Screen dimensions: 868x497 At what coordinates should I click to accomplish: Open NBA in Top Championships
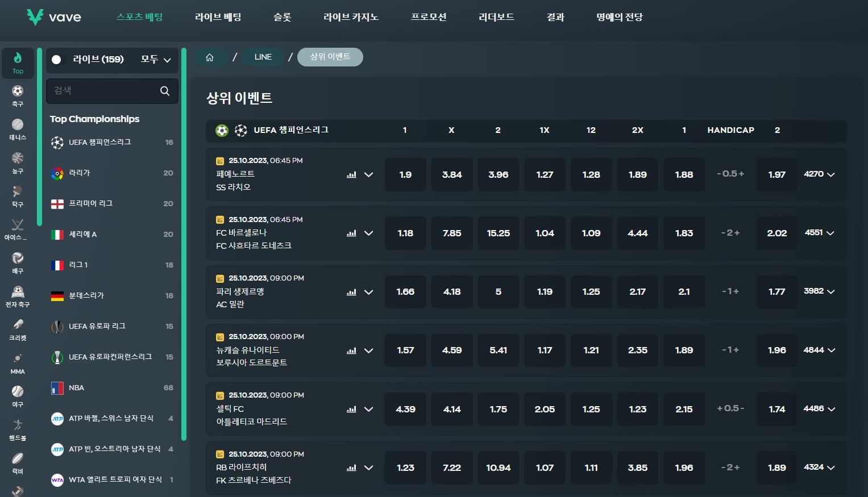pos(112,388)
